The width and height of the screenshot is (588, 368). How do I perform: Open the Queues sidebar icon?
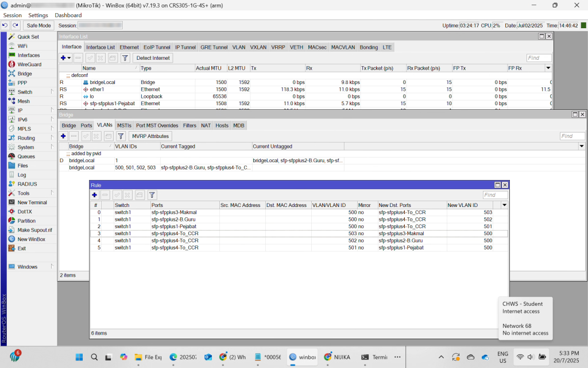click(12, 156)
